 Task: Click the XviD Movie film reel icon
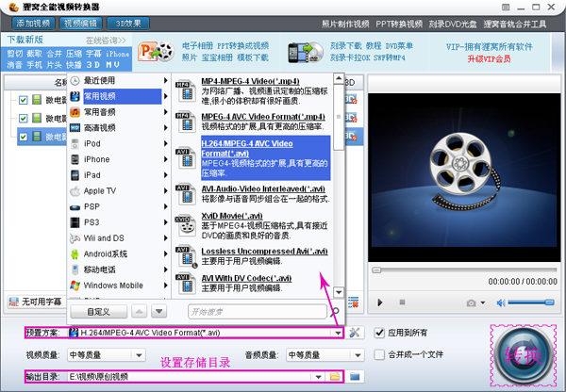point(186,225)
